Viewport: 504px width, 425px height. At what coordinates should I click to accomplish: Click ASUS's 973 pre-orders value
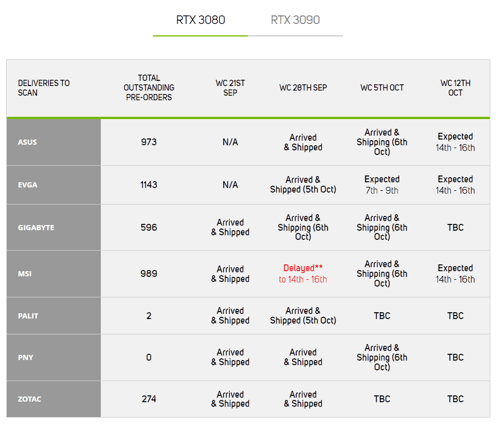(x=149, y=142)
